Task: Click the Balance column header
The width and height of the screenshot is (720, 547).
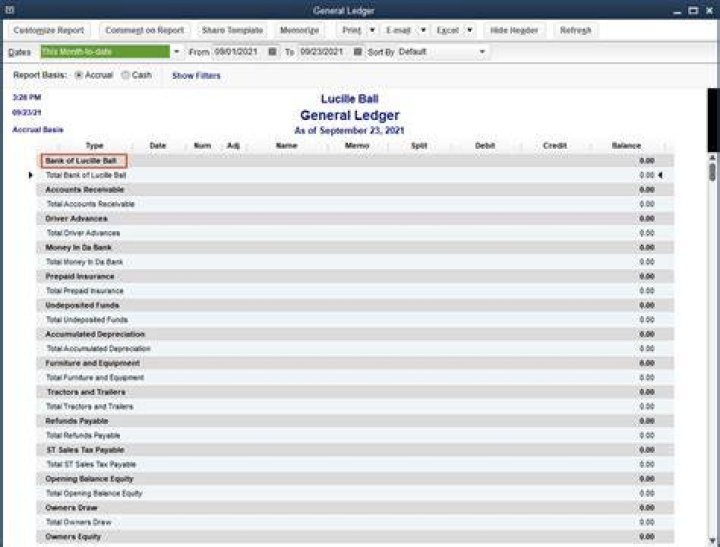Action: coord(626,146)
